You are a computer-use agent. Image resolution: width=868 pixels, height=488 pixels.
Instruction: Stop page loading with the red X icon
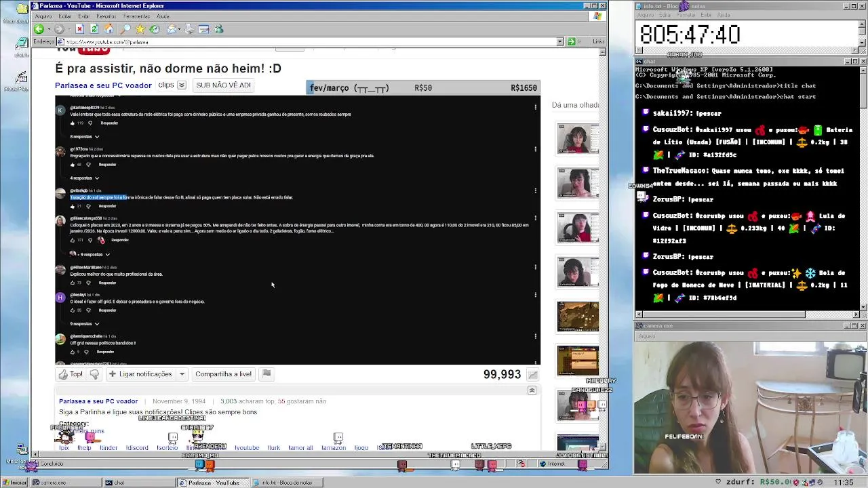point(79,29)
